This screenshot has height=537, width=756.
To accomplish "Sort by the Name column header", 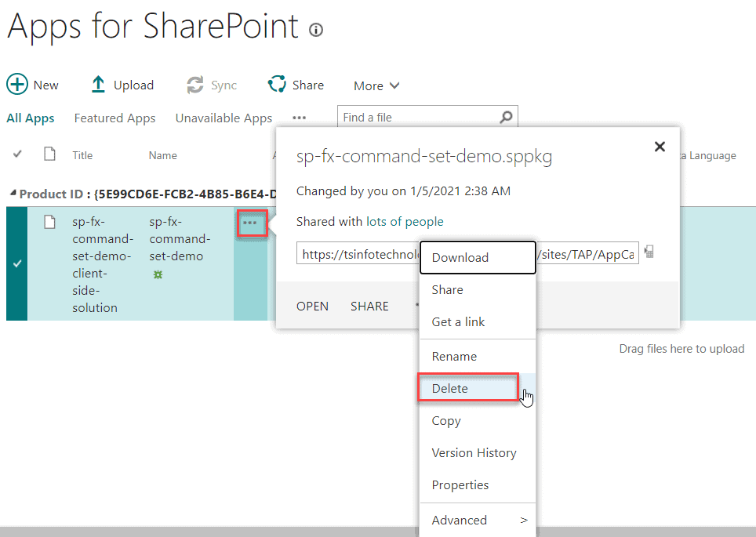I will click(162, 155).
